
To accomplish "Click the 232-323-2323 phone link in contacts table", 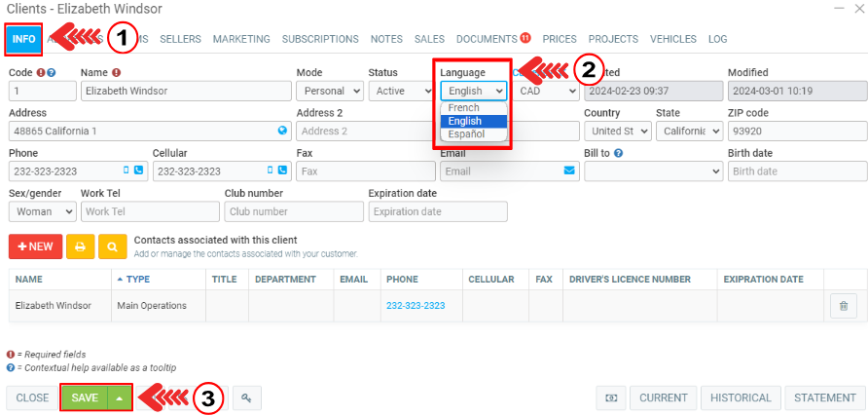I will coord(416,306).
